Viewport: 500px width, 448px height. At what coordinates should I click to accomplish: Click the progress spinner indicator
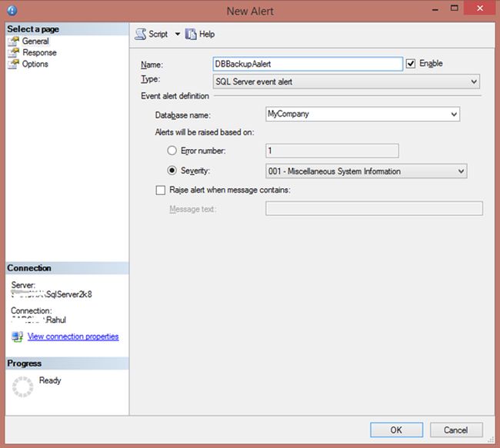tap(22, 387)
